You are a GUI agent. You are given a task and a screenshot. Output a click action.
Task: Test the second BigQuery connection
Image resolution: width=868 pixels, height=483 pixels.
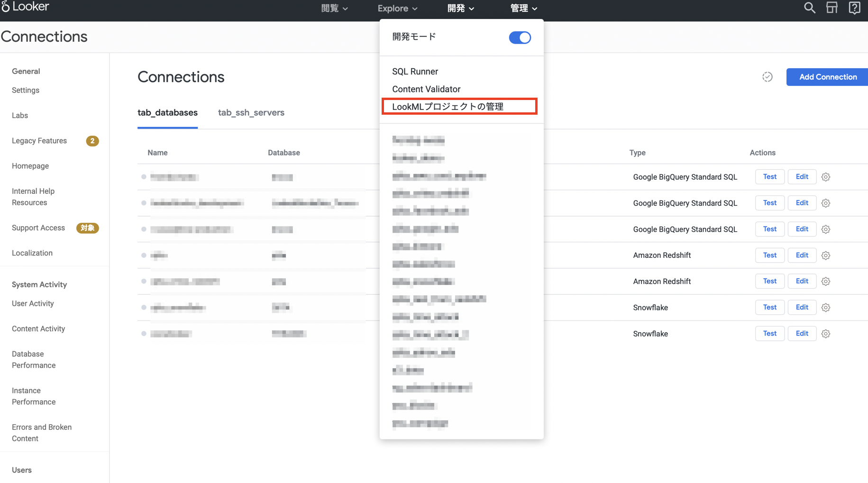[769, 203]
